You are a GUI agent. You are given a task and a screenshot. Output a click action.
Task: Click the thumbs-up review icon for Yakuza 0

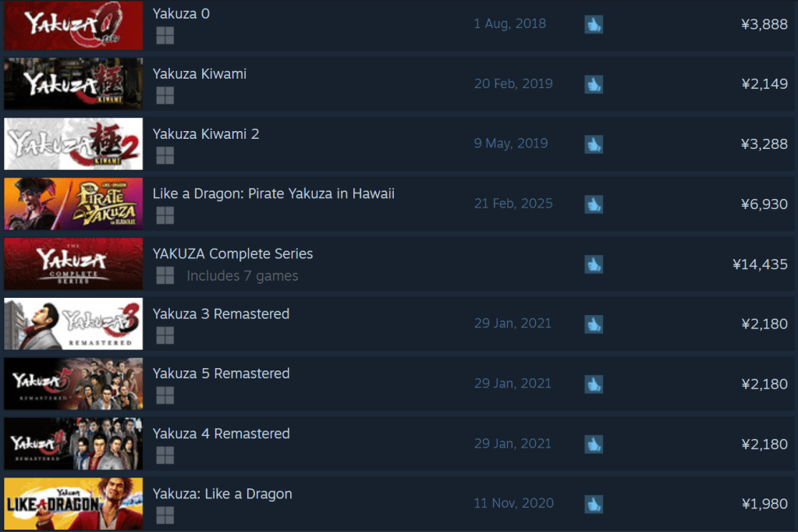tap(594, 24)
